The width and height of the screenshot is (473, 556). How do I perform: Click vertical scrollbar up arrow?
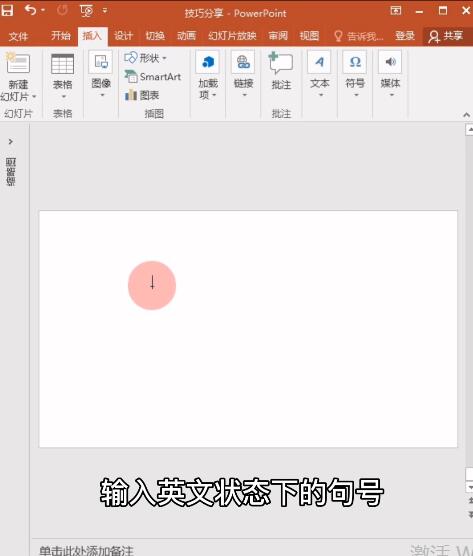coord(469,130)
